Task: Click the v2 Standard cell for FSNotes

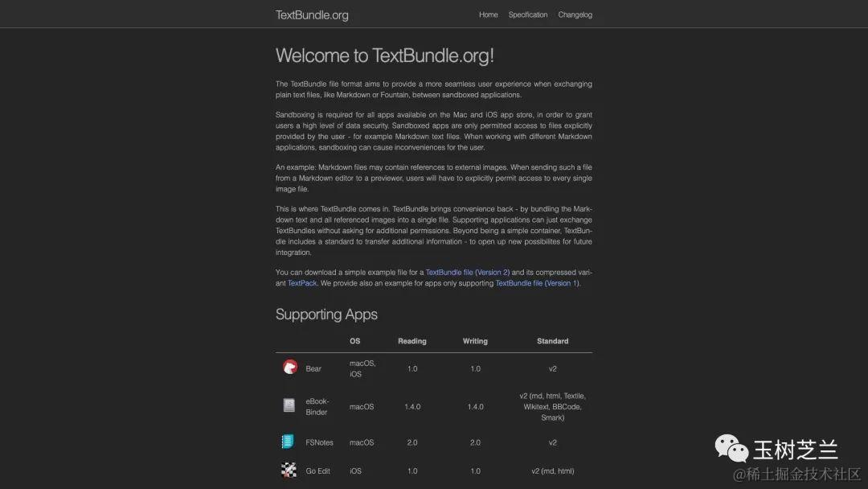Action: coord(552,442)
